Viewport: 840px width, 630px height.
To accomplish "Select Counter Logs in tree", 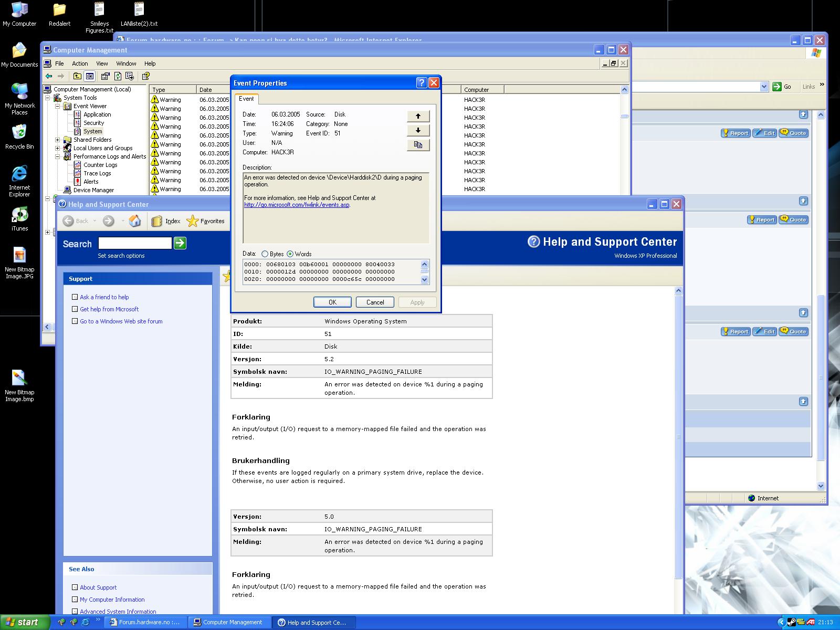I will pyautogui.click(x=100, y=165).
